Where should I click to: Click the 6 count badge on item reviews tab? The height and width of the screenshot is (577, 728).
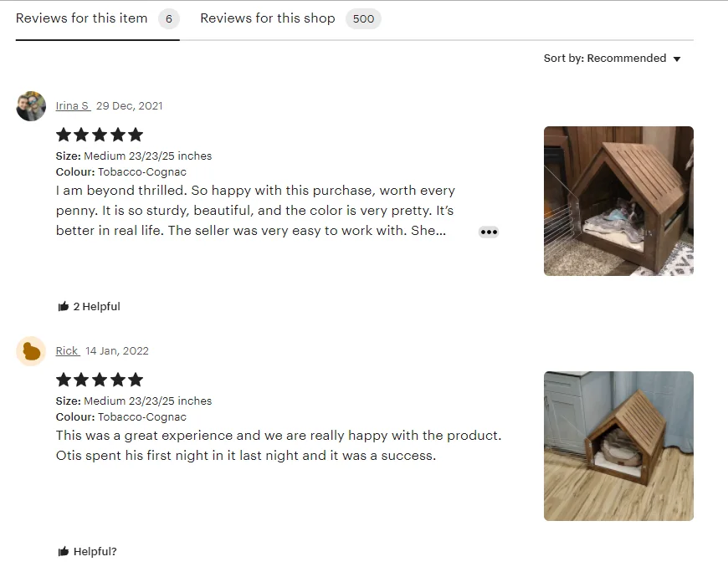point(171,18)
